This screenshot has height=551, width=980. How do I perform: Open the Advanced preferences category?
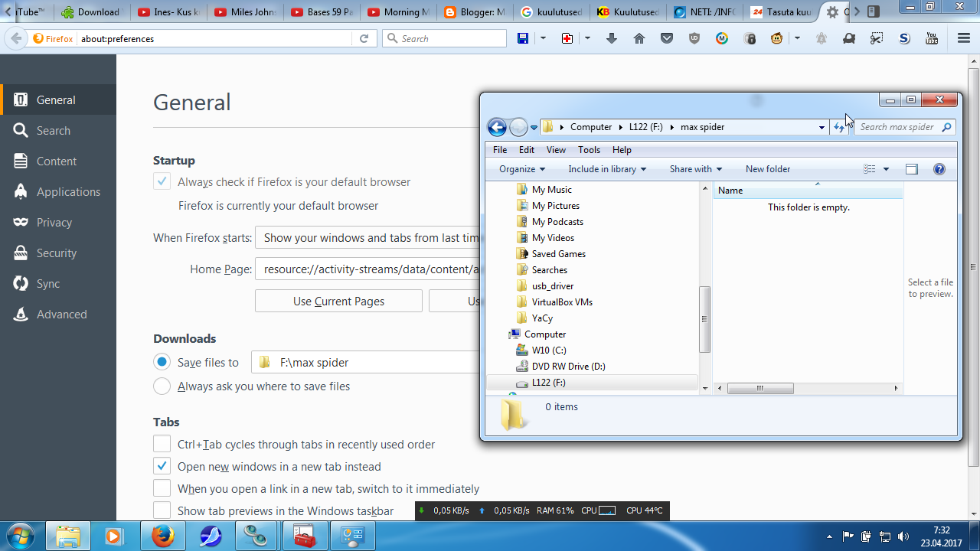click(x=58, y=314)
